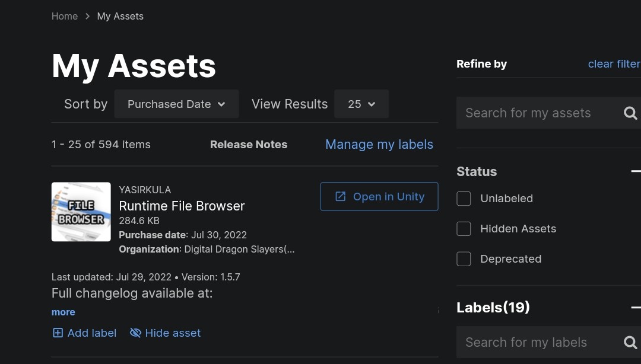Click the Add label plus icon
The width and height of the screenshot is (641, 364).
pos(58,333)
